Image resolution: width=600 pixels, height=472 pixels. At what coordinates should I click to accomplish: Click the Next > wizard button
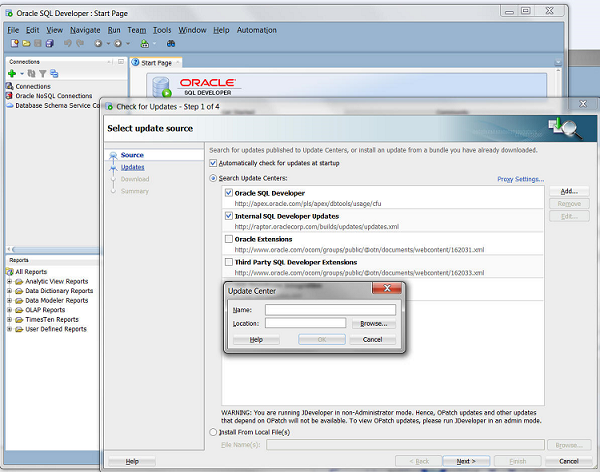pos(466,461)
